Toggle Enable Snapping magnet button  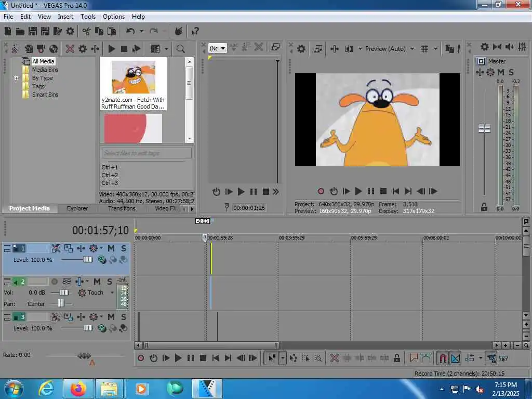[443, 358]
